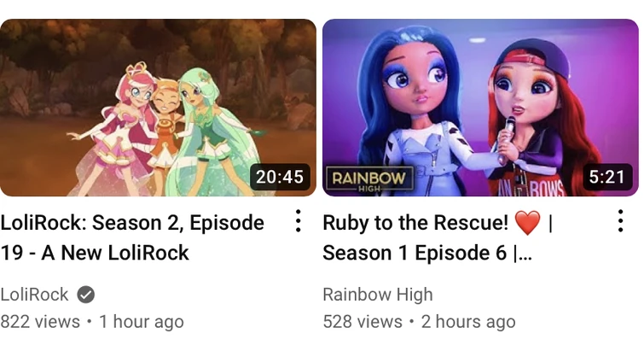Open the three-dot menu for Ruby to the Rescue

coord(621,221)
